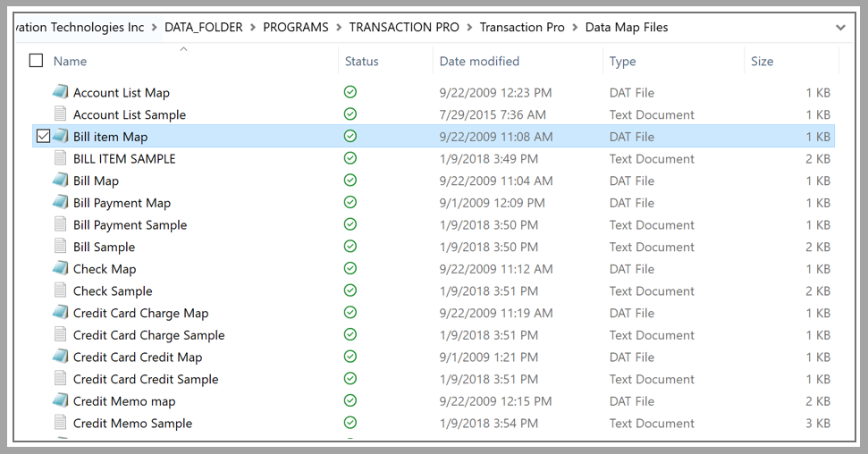Select the Credit Card Credit Sample name

(x=146, y=379)
